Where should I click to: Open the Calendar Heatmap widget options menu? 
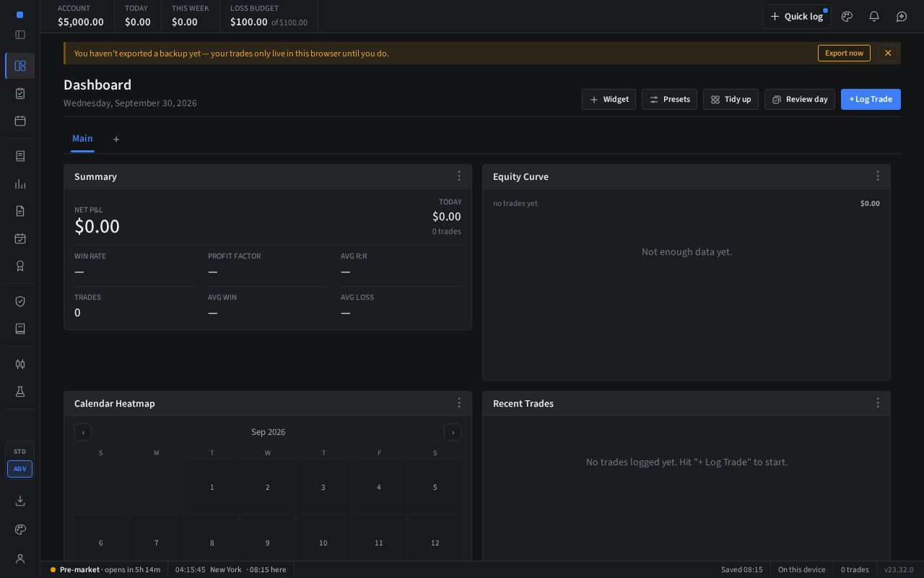tap(459, 403)
